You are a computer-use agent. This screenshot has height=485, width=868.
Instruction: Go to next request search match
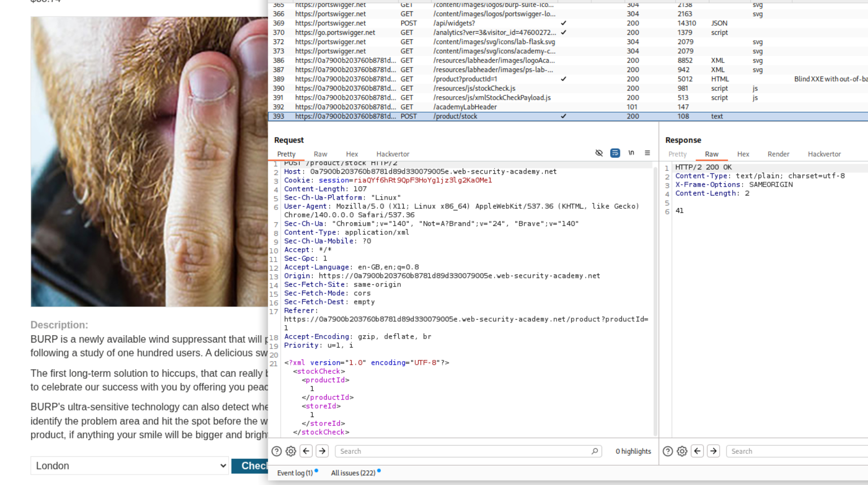(322, 451)
